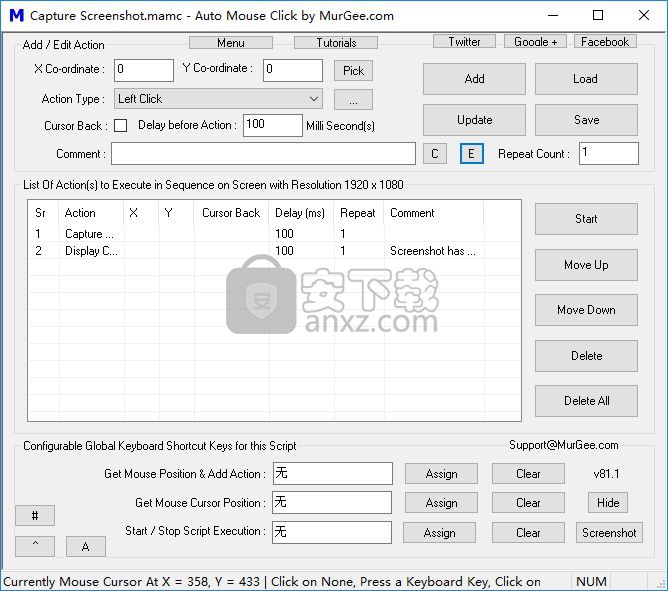
Task: Click the A button
Action: (86, 546)
